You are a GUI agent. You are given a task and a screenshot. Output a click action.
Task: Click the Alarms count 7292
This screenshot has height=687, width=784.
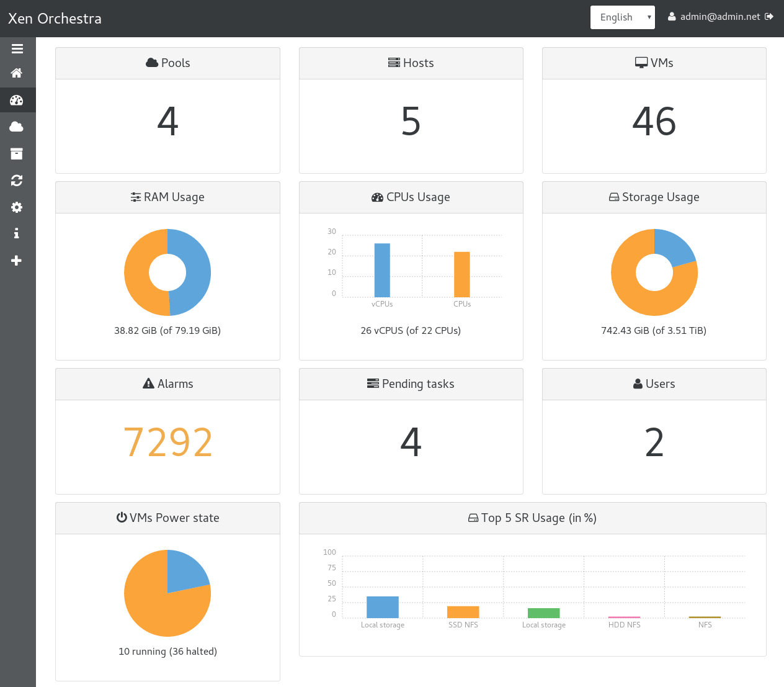pos(168,442)
